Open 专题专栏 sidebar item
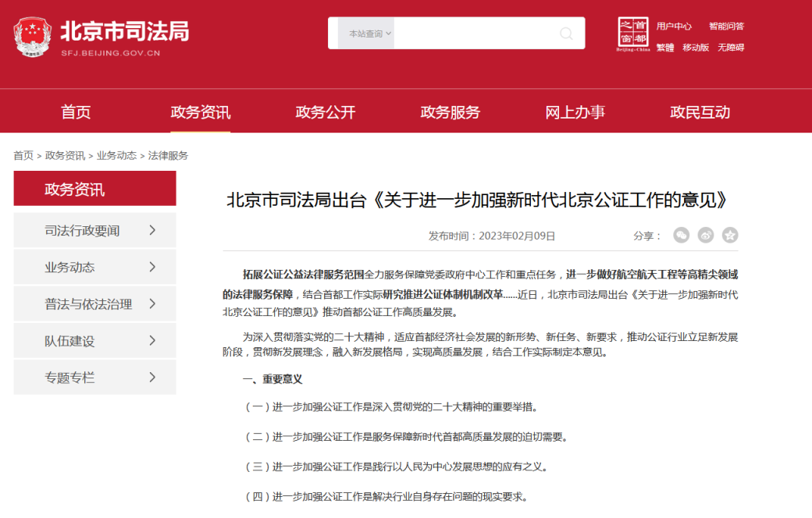The width and height of the screenshot is (812, 518). (x=94, y=378)
